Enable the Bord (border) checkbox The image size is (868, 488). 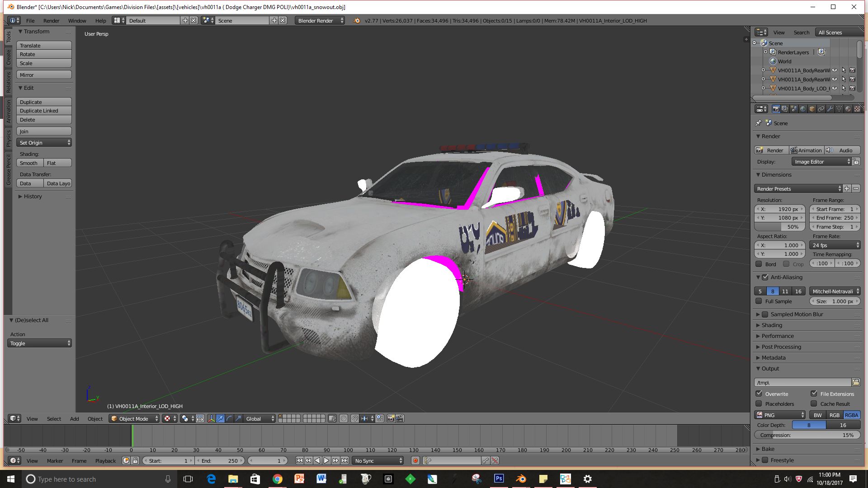[759, 264]
